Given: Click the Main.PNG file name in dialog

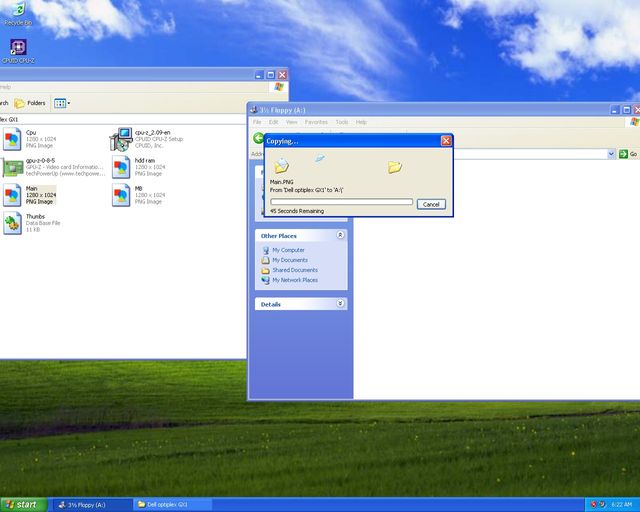Looking at the screenshot, I should [x=282, y=182].
